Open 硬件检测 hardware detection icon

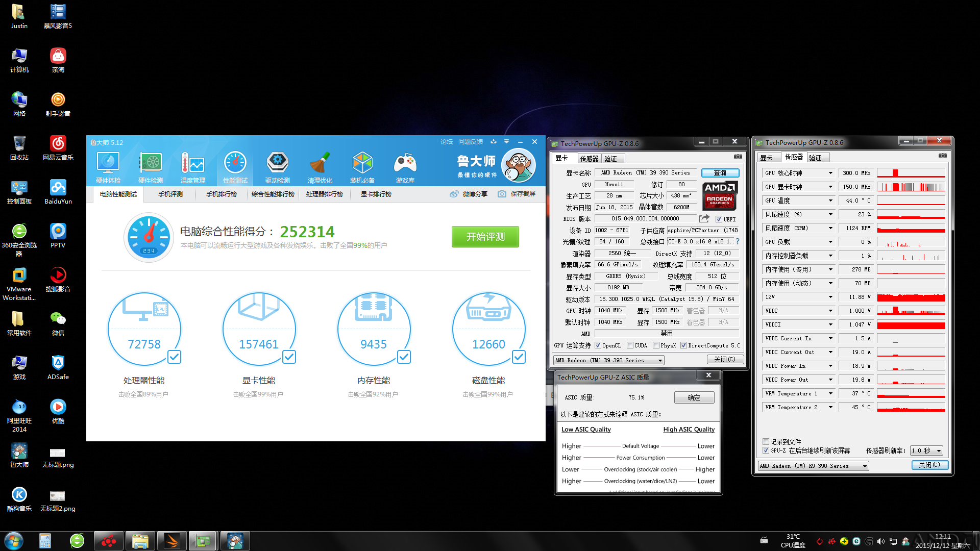point(151,167)
